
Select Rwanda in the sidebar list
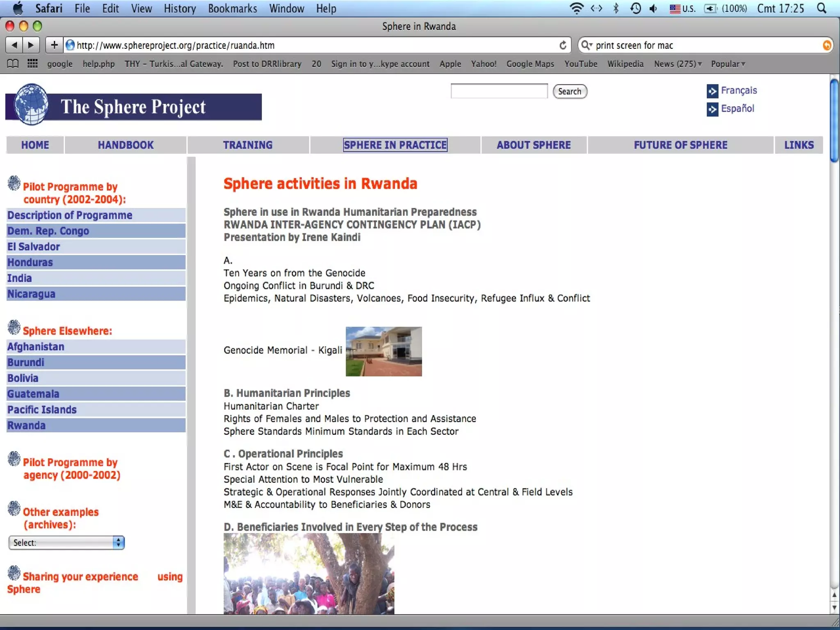point(27,425)
